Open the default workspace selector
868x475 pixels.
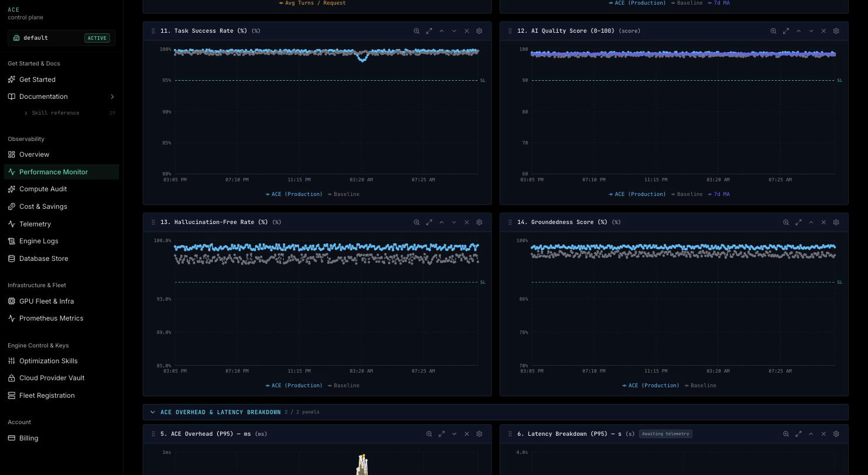pos(61,38)
